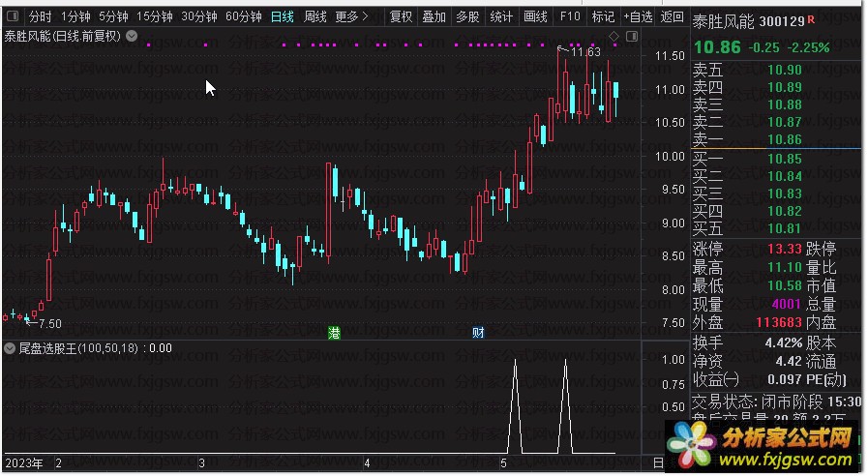This screenshot has width=868, height=476.
Task: Click 换手 turnover 4.42%
Action: pos(783,343)
